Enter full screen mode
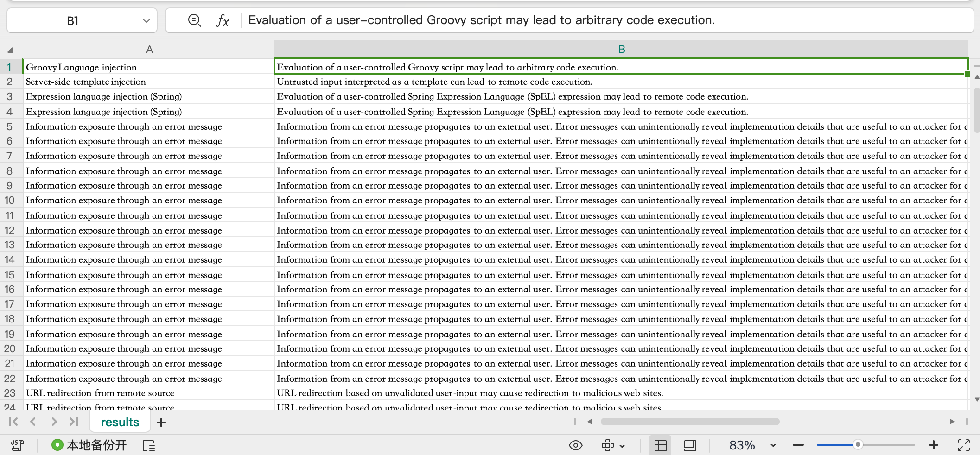The height and width of the screenshot is (455, 980). [x=964, y=445]
